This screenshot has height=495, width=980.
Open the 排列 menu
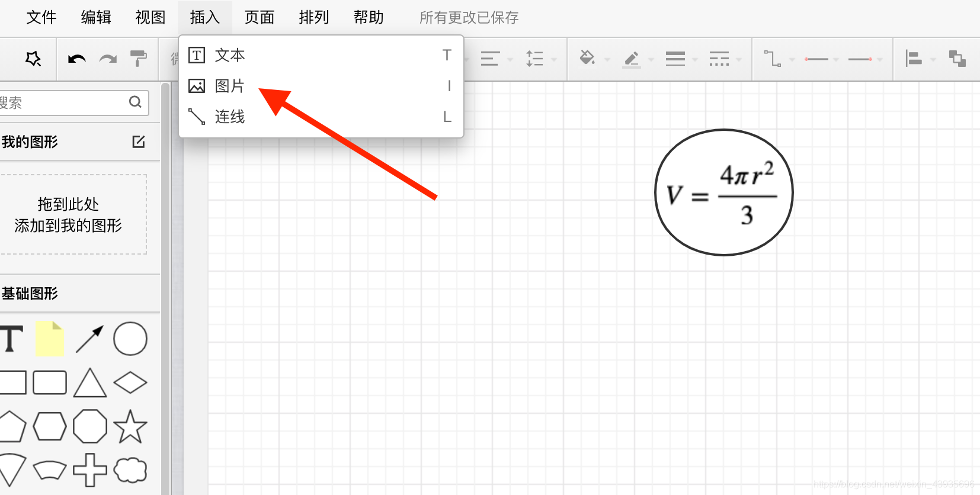pyautogui.click(x=314, y=18)
